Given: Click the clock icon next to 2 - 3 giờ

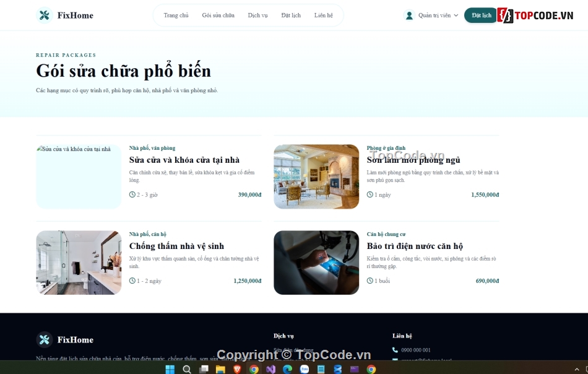Looking at the screenshot, I should tap(132, 194).
